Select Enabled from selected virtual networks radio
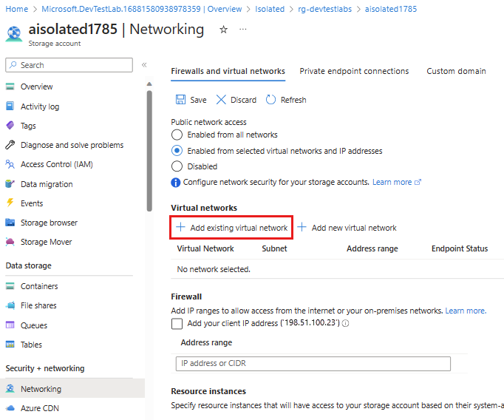504x420 pixels. pyautogui.click(x=177, y=151)
